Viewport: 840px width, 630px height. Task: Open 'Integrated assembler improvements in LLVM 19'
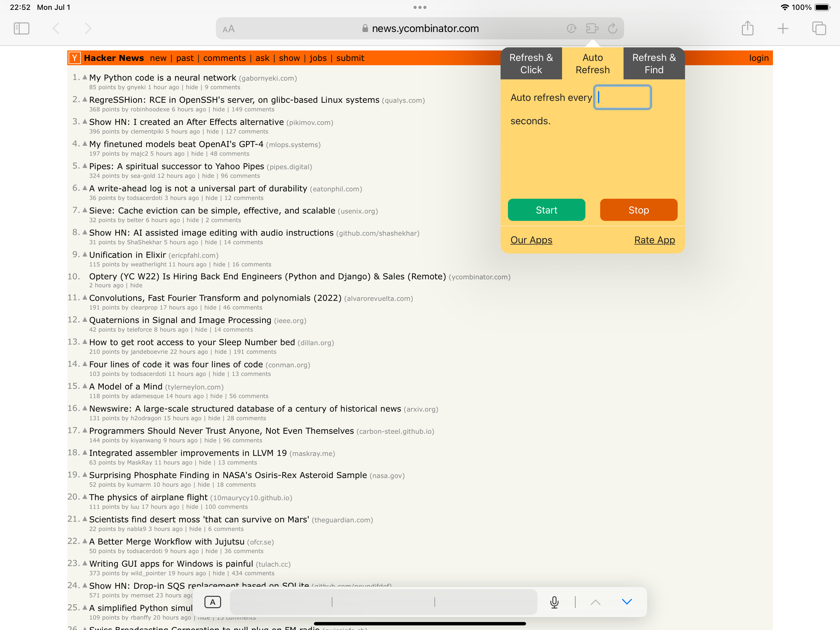pos(188,453)
